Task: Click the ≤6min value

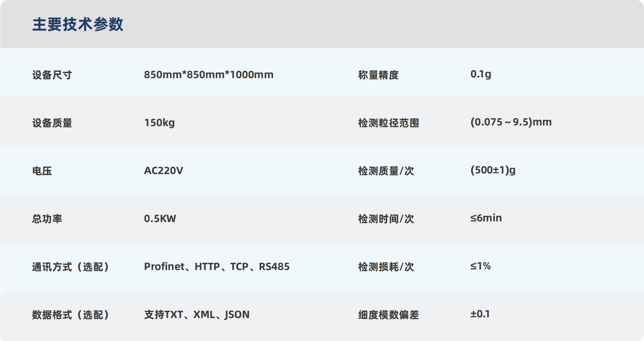Action: 486,218
